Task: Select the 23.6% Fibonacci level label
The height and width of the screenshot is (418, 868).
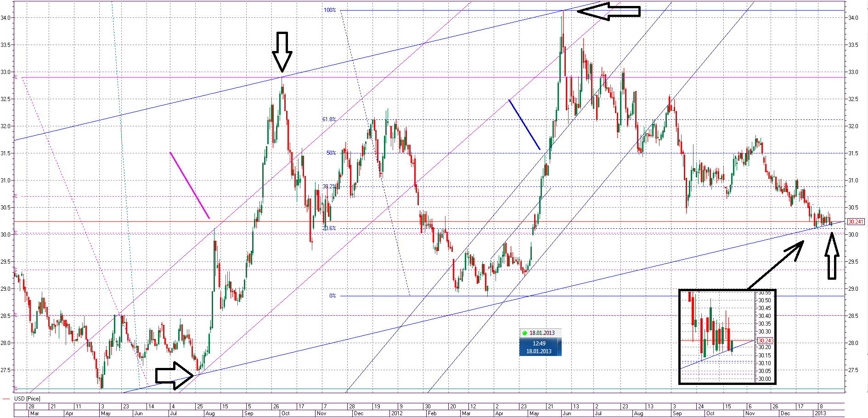Action: pyautogui.click(x=329, y=228)
